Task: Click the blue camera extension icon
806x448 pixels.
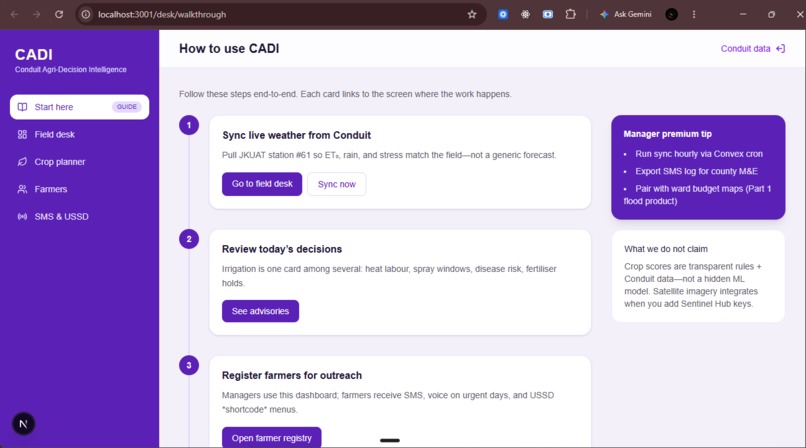Action: click(548, 14)
